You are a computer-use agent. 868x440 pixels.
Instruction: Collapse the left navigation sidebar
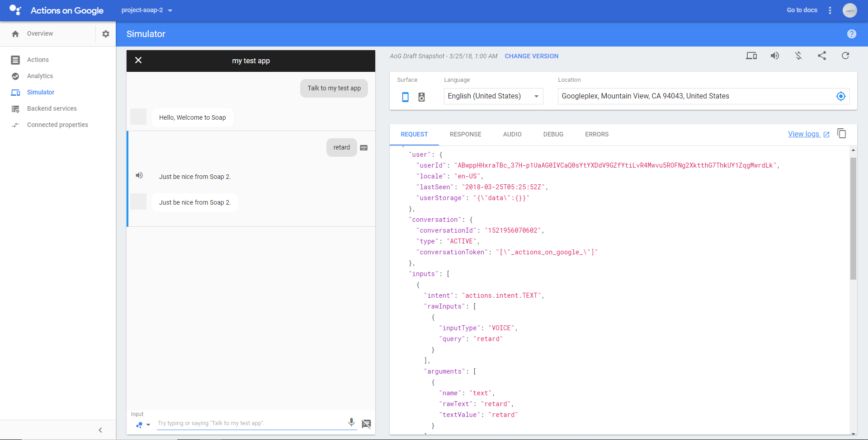point(100,430)
